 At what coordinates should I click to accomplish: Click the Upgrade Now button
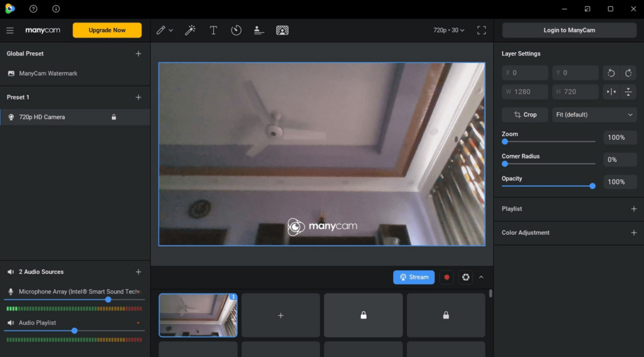[x=107, y=30]
